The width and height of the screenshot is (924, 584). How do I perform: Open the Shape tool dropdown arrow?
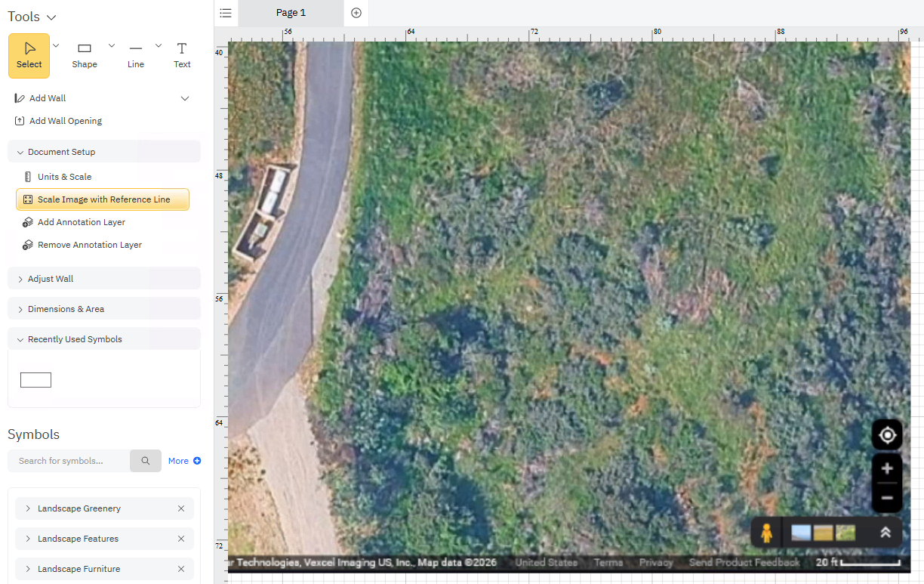(112, 45)
